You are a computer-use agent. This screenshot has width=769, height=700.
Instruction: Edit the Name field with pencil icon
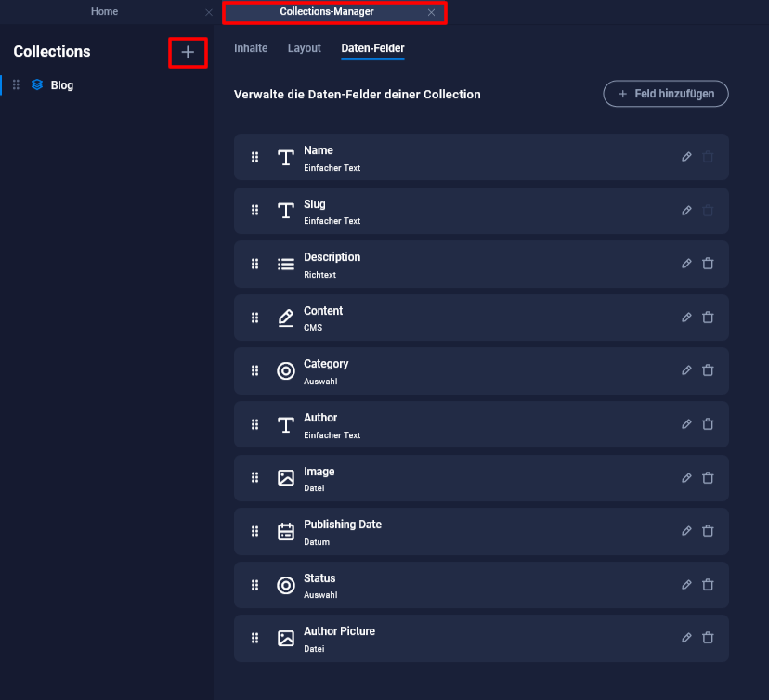click(x=686, y=157)
